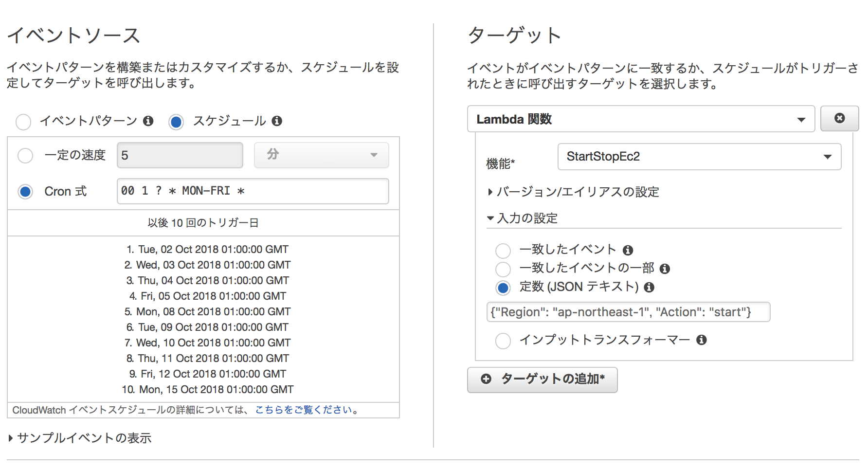Click the X icon to remove the Lambda target
868x470 pixels.
point(840,118)
